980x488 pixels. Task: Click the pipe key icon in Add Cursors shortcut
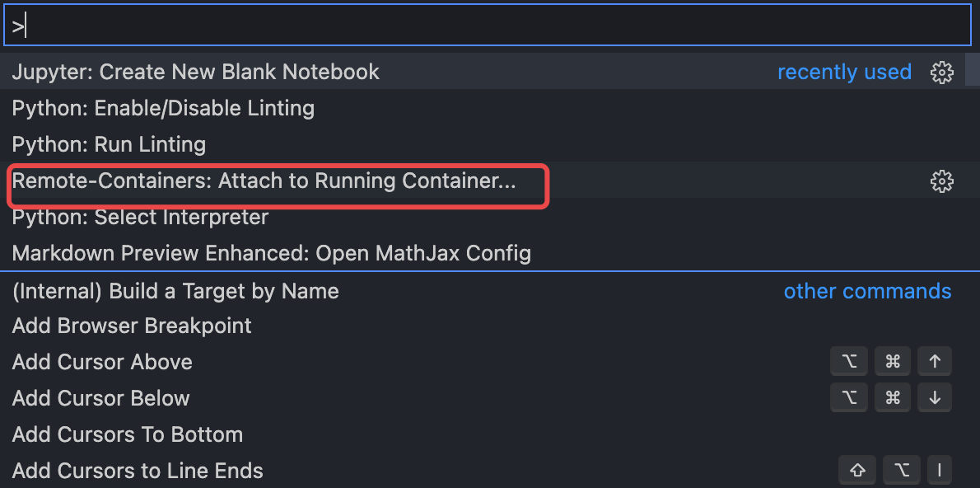coord(939,470)
